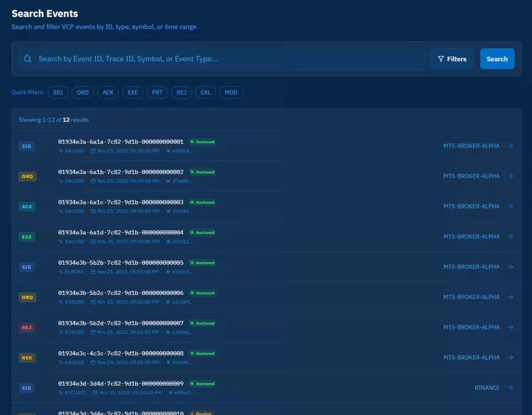Toggle the SIG quick filter
Screen dimensions: 532x415
(58, 93)
